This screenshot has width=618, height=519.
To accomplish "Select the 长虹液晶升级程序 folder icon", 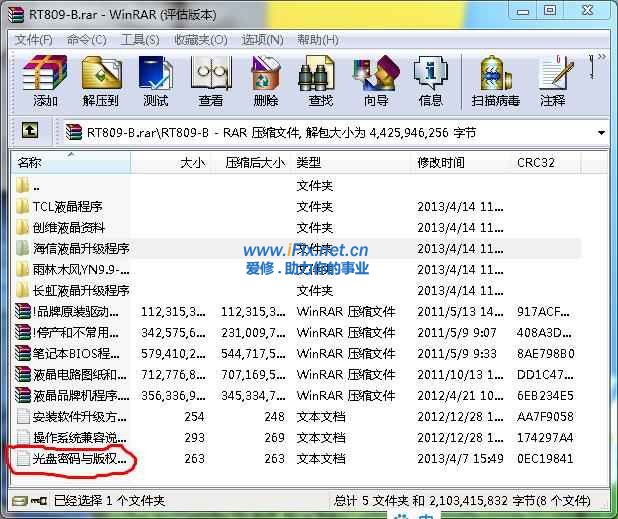I will [x=23, y=290].
